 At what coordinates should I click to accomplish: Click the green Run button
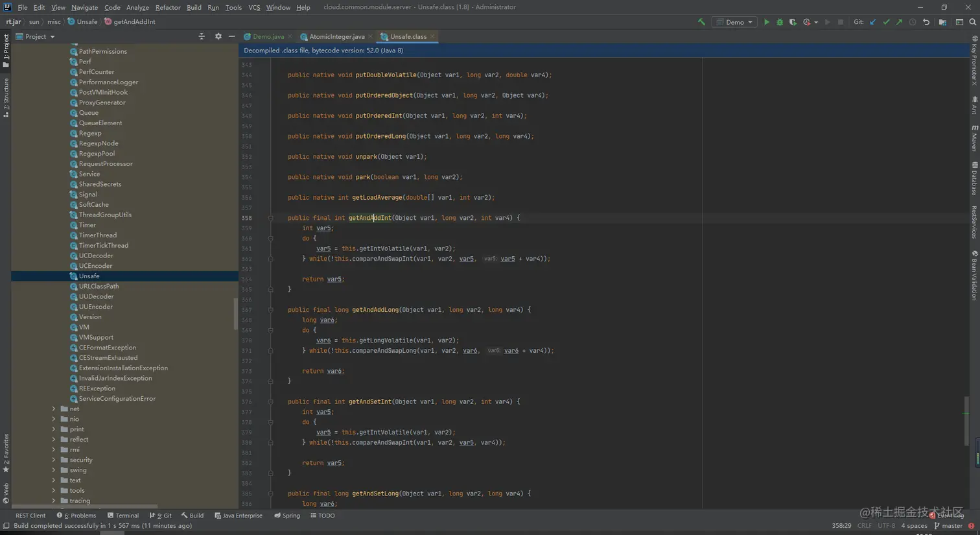[x=766, y=22]
